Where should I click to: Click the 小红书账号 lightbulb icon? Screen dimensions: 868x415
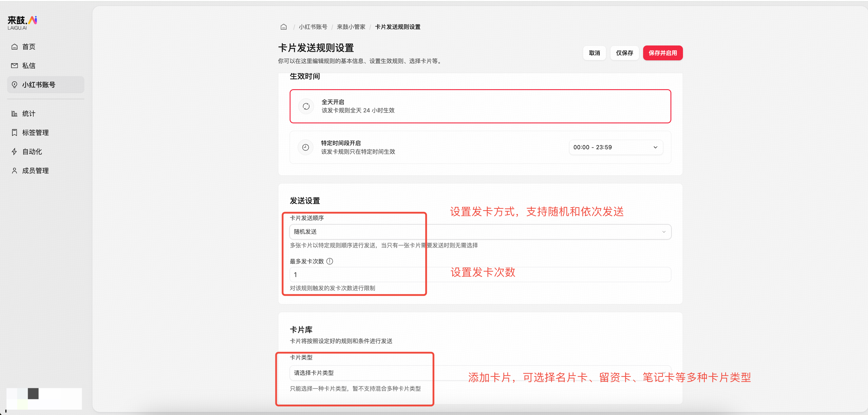pos(14,85)
